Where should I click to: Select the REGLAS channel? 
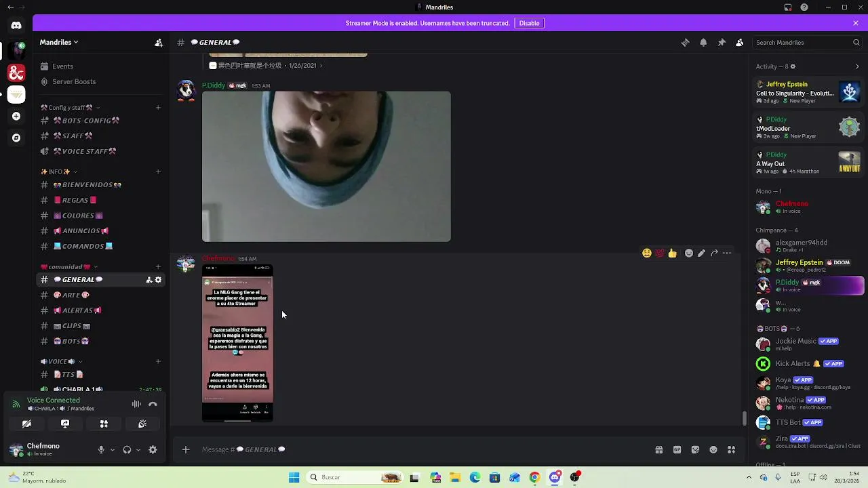102,200
